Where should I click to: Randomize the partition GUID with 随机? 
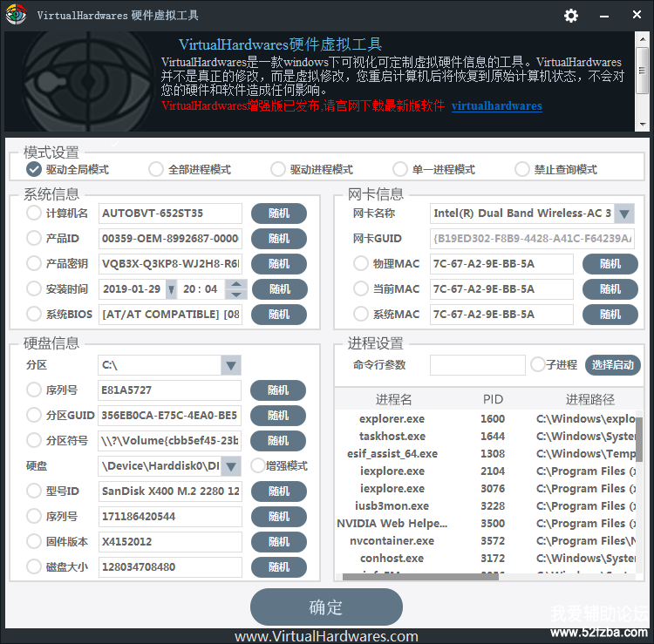pyautogui.click(x=278, y=416)
